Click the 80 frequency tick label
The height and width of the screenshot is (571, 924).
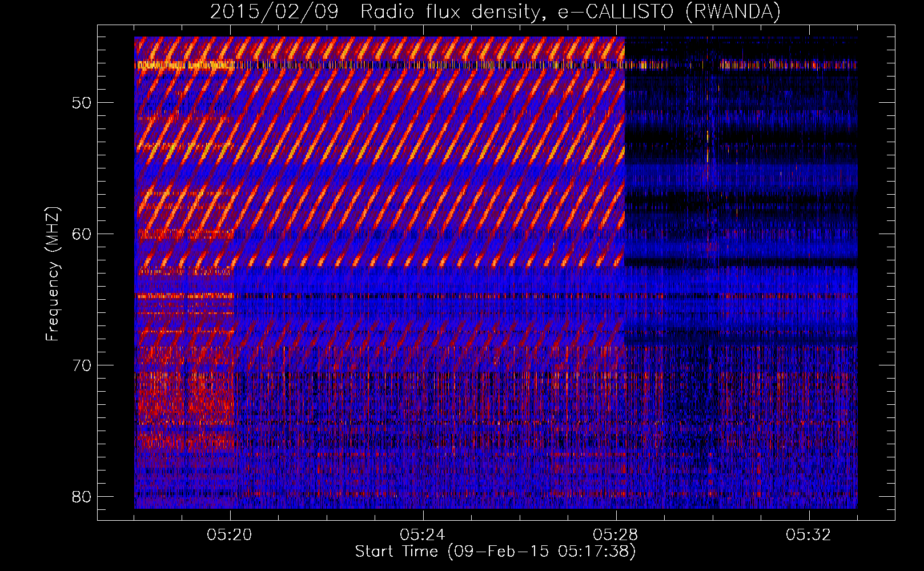point(83,497)
